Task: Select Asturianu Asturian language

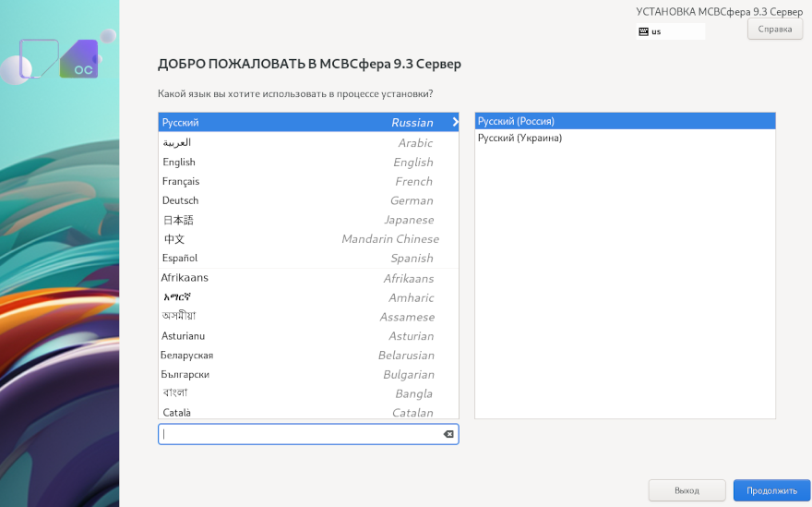Action: point(308,335)
